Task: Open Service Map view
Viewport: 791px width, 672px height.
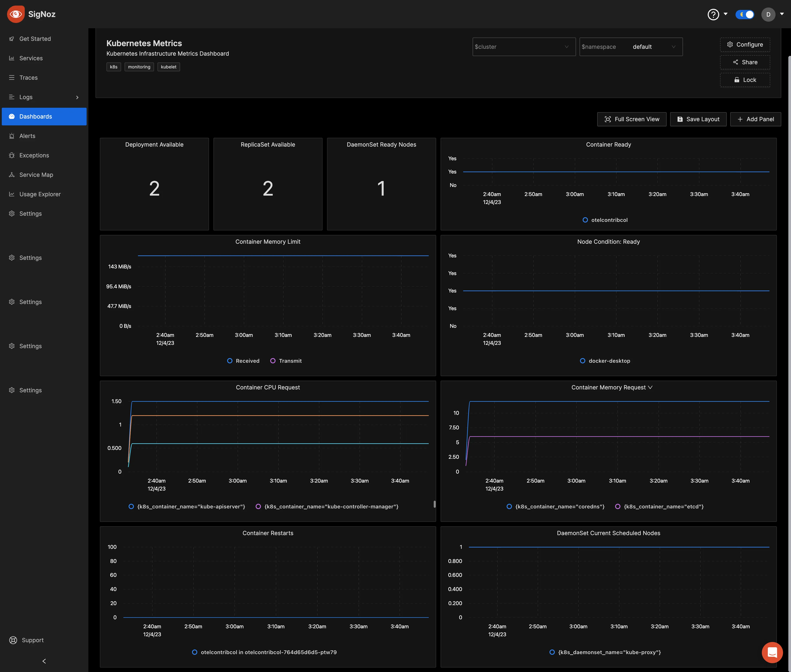Action: pos(36,175)
